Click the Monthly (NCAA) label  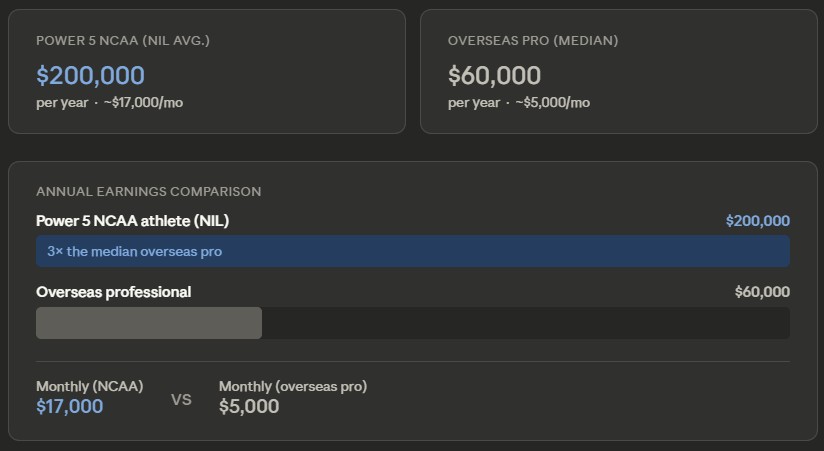[x=89, y=386]
